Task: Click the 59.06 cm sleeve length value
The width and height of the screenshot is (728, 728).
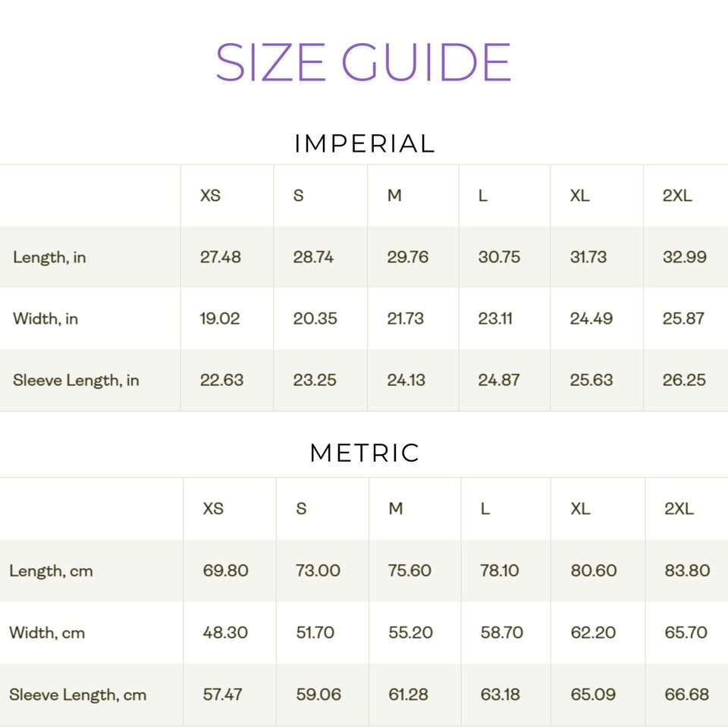Action: click(318, 695)
